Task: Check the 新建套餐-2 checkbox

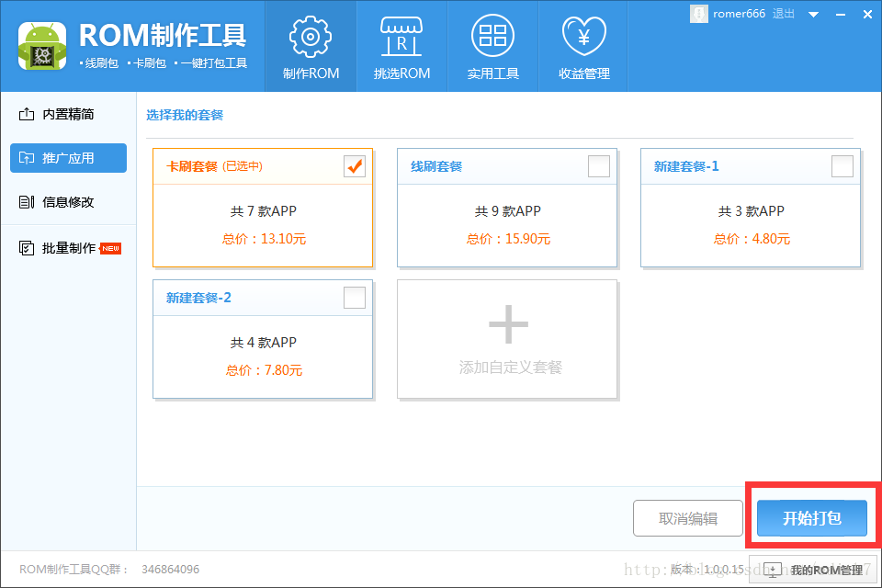Action: 355,298
